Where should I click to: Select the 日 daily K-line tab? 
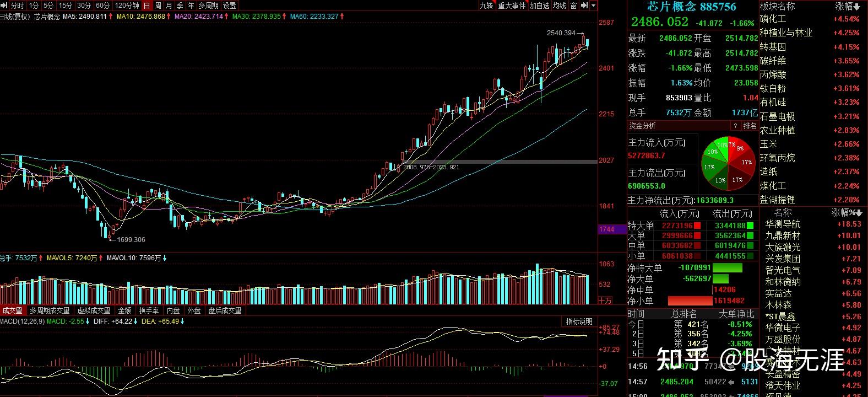[147, 6]
